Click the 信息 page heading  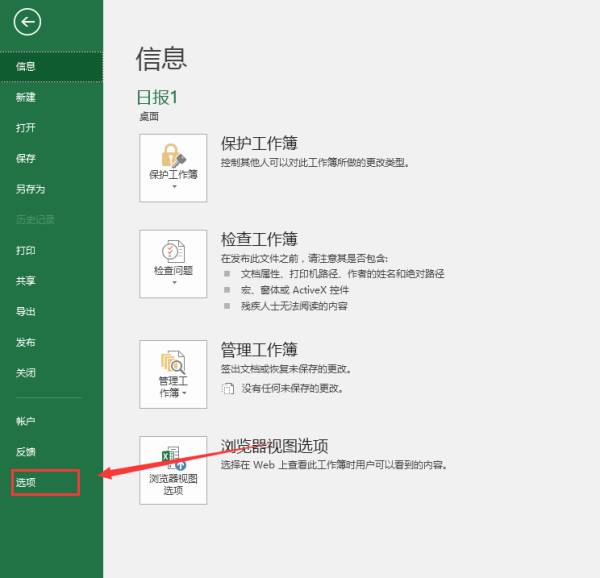coord(161,59)
